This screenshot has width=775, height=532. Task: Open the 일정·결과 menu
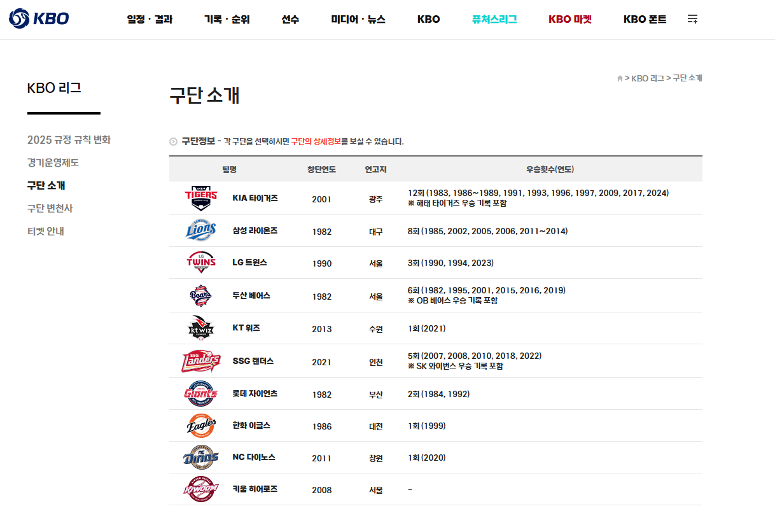pos(150,19)
